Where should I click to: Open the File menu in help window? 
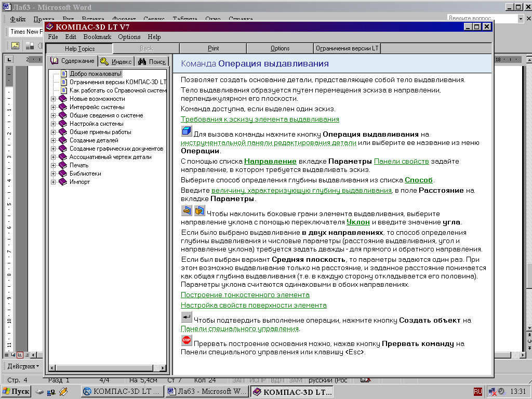[x=53, y=37]
